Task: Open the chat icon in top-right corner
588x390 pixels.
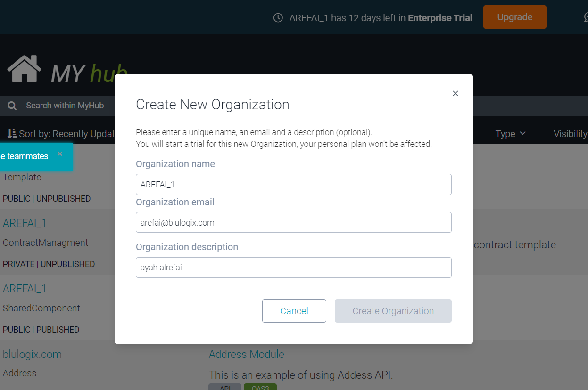Action: point(585,17)
